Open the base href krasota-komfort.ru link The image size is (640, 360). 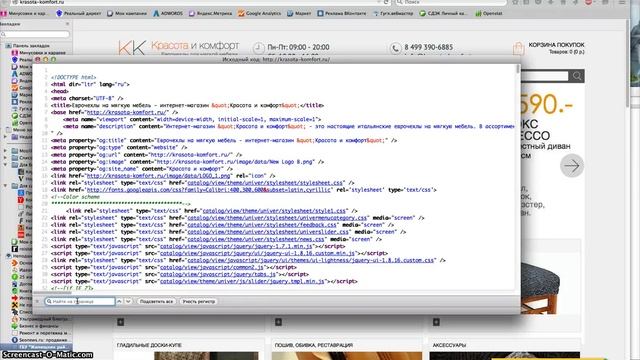127,112
